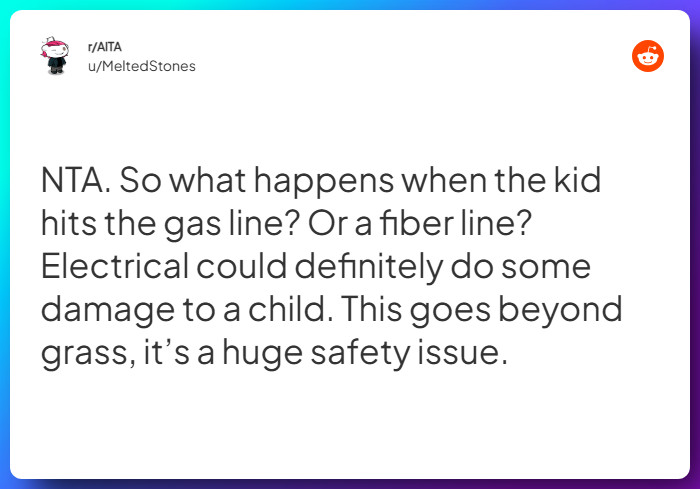
Task: Click the word "issue." ending the comment
Action: pos(463,353)
